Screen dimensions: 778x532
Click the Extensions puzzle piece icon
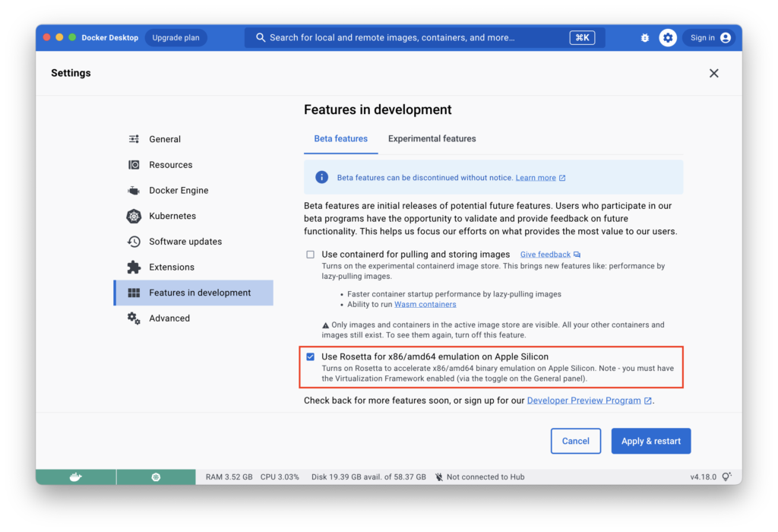[x=134, y=267]
